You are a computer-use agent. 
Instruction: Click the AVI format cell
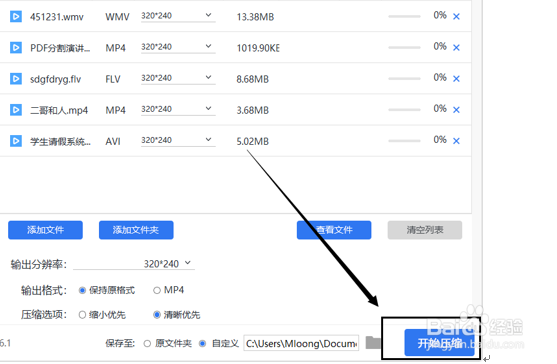pyautogui.click(x=113, y=142)
